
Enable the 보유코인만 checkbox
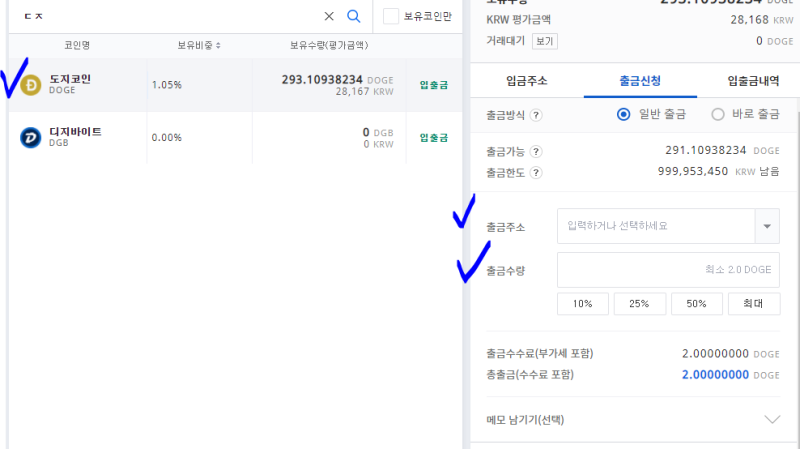point(391,16)
